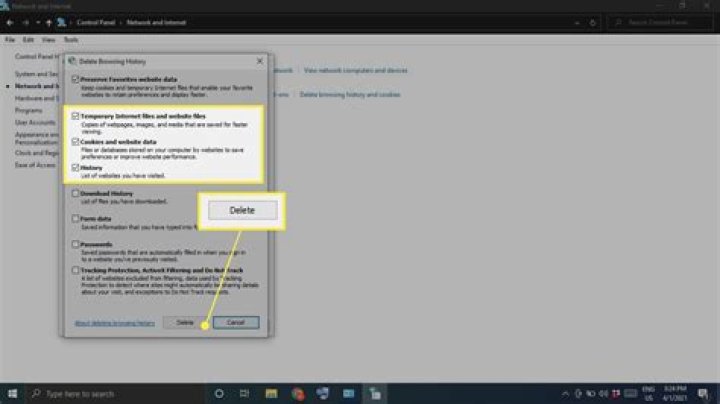Open Cortana circle icon on taskbar
This screenshot has height=404, width=720.
[x=219, y=393]
